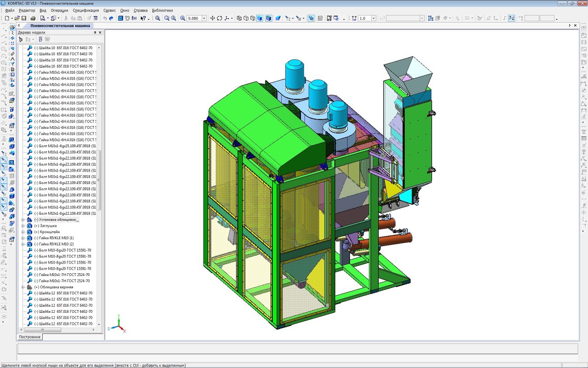Expand the Установка облицовок tree node
This screenshot has width=588, height=368.
[23, 220]
